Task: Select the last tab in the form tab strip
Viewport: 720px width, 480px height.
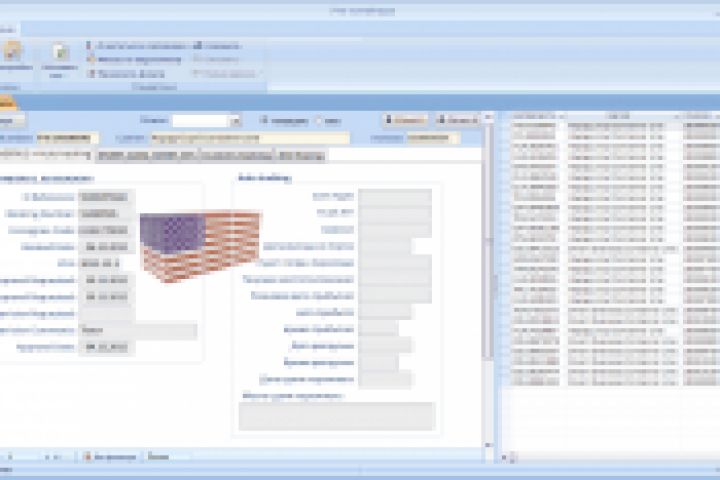Action: pyautogui.click(x=302, y=156)
